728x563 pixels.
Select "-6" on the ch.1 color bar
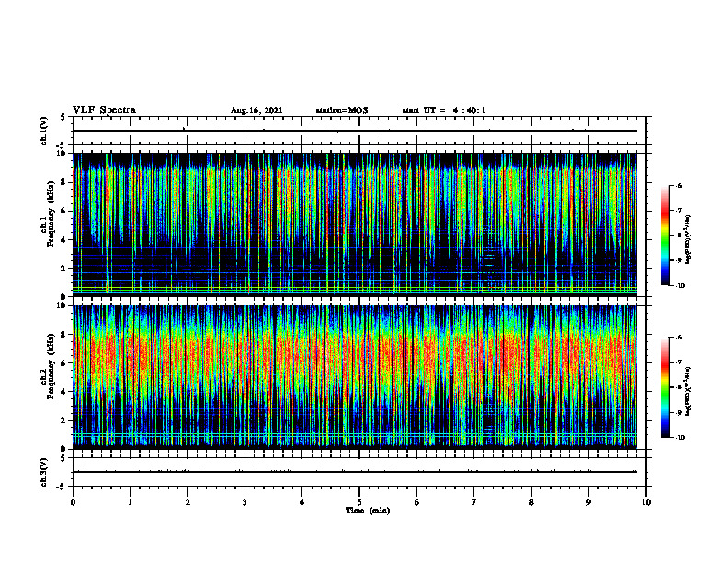click(x=679, y=186)
